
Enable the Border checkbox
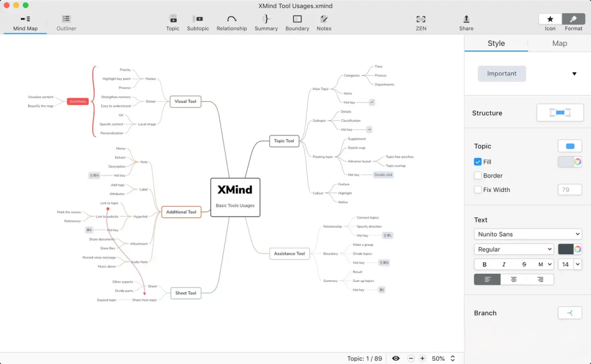click(478, 175)
